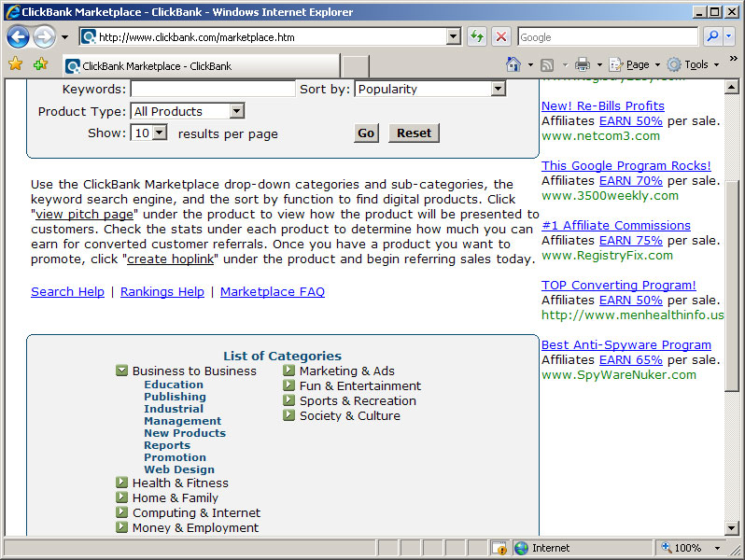The height and width of the screenshot is (560, 745).
Task: Select the Industrial sub-category
Action: (x=174, y=409)
